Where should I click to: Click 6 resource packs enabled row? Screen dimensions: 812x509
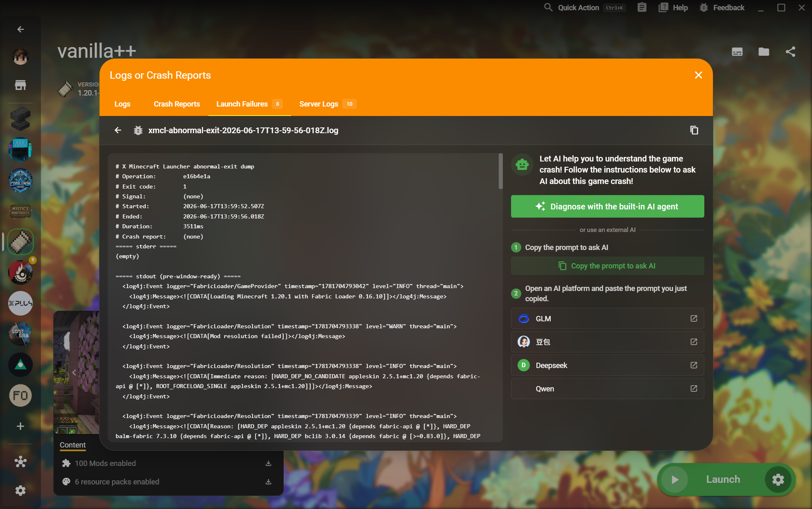coord(168,482)
